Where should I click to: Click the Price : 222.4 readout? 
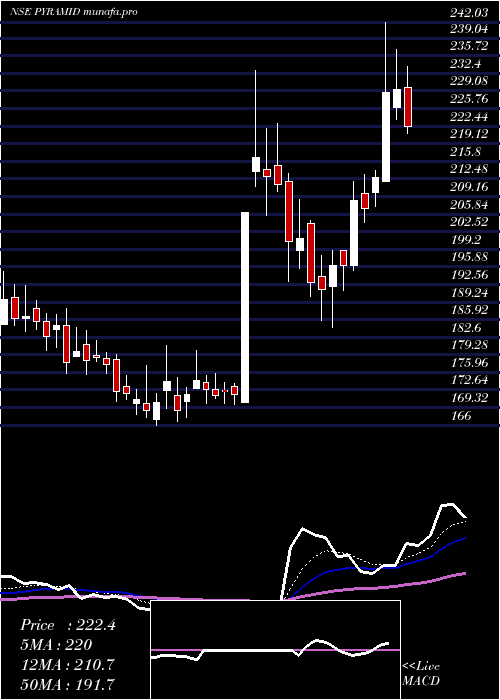click(68, 625)
